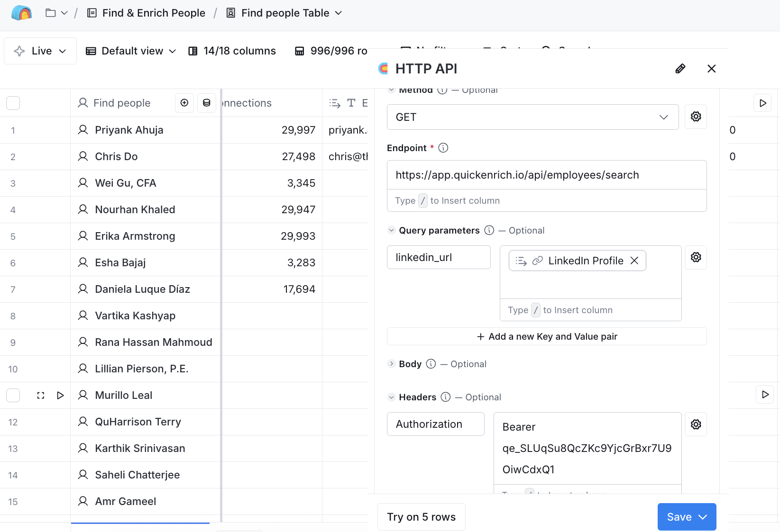The image size is (780, 532).
Task: Select the Nourhan Khaled cell
Action: [146, 209]
